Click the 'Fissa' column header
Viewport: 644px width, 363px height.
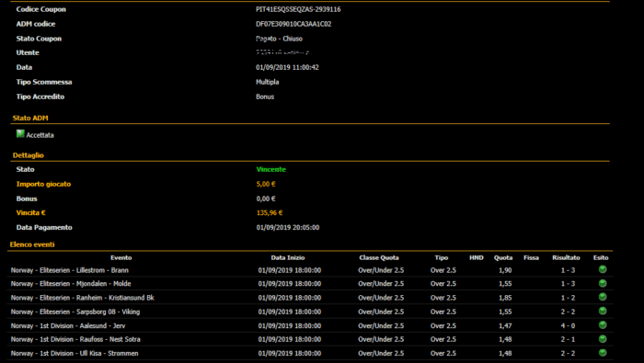[531, 257]
